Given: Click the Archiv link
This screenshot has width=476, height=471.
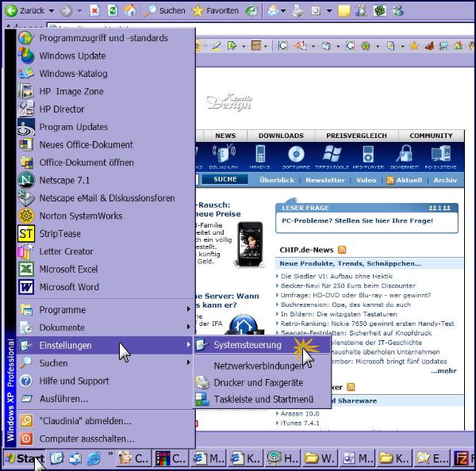Looking at the screenshot, I should 445,180.
